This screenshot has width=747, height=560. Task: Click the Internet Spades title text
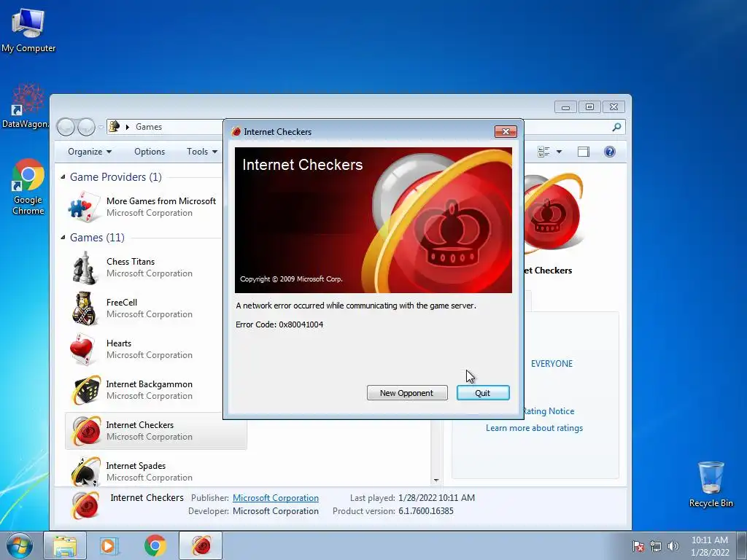136,466
